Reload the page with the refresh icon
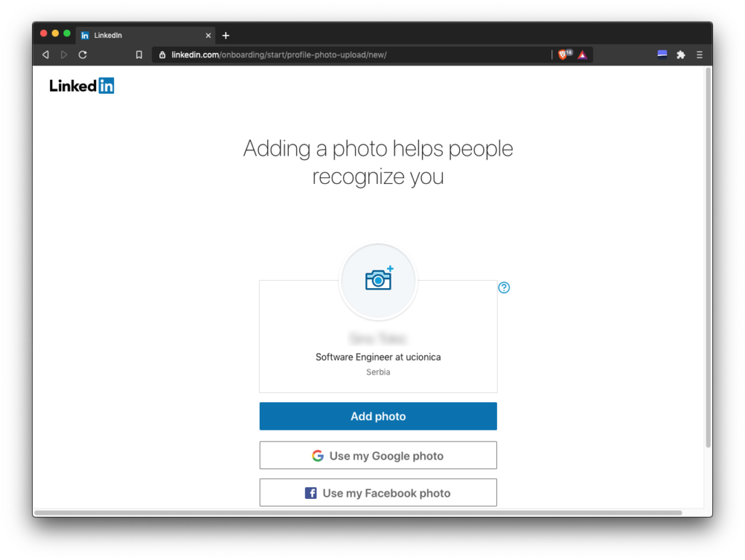The height and width of the screenshot is (560, 745). click(83, 55)
